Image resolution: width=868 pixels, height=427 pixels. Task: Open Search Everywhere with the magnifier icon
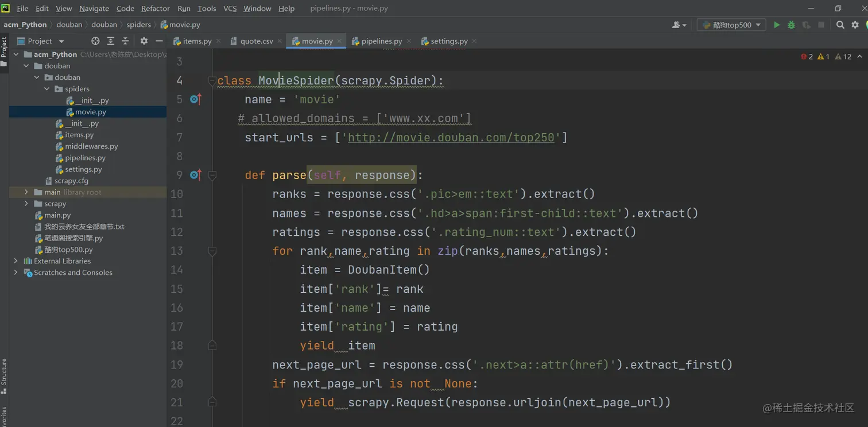pyautogui.click(x=840, y=25)
